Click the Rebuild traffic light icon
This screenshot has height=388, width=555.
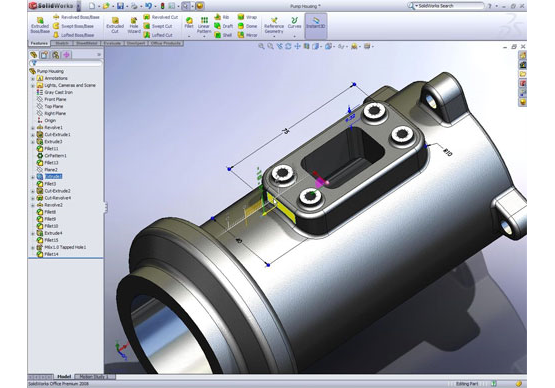[x=162, y=6]
